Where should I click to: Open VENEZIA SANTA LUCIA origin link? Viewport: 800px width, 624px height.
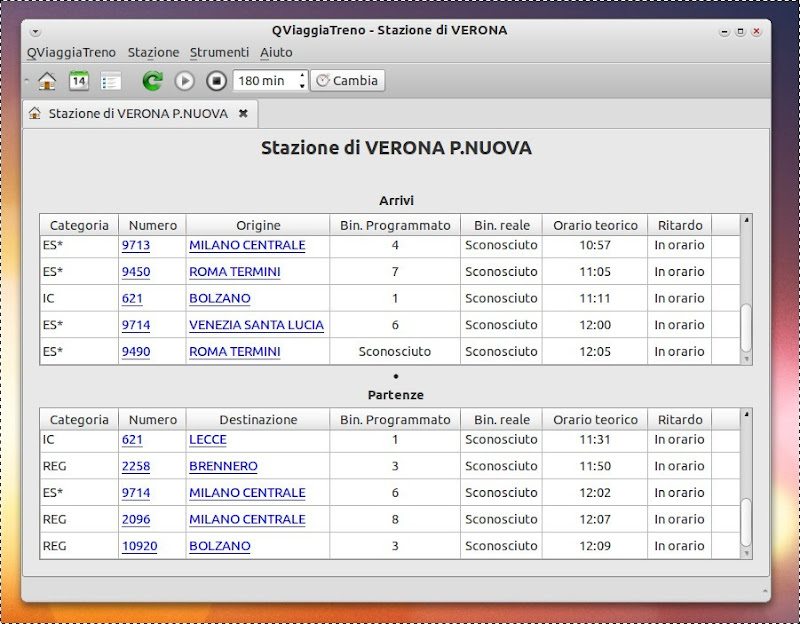click(256, 325)
